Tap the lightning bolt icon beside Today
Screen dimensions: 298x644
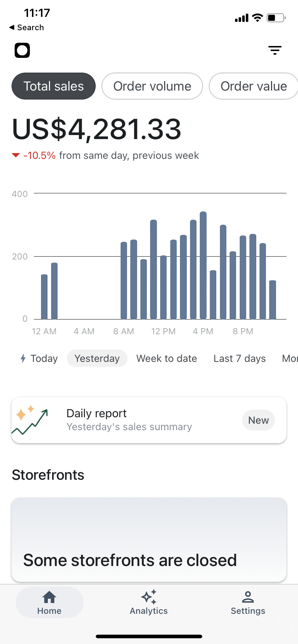[23, 358]
